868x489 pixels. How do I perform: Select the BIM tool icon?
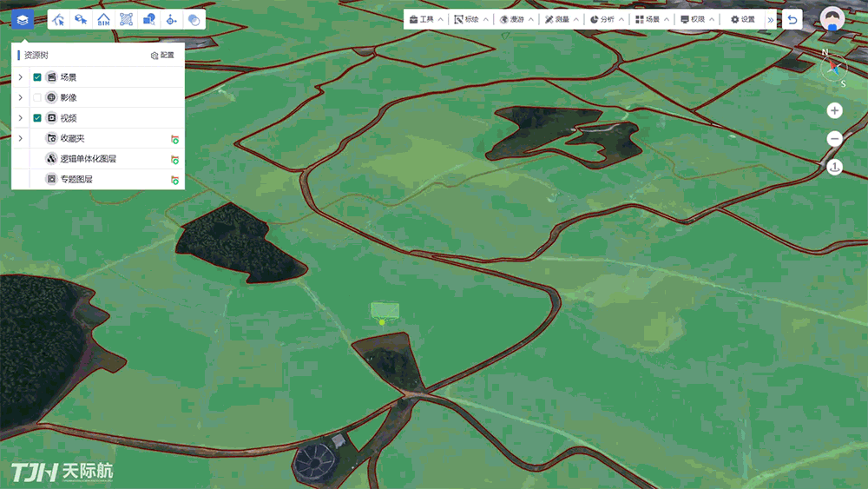pos(104,19)
